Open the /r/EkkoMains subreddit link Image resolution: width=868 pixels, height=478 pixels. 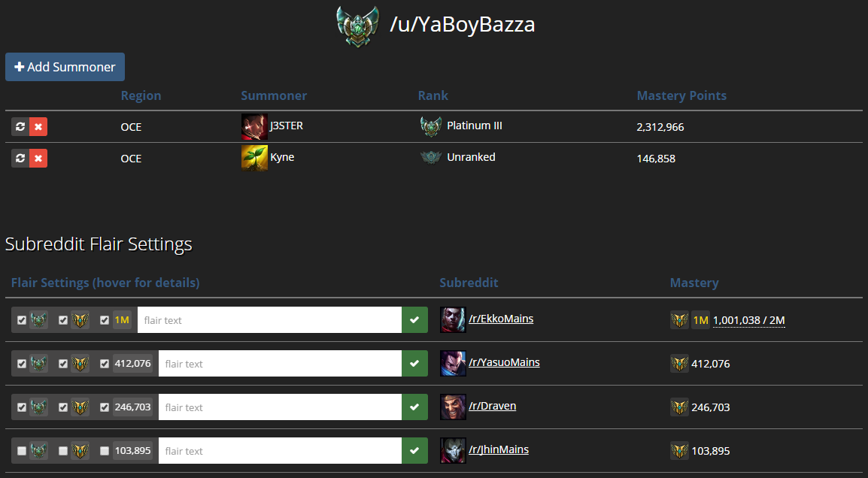(x=501, y=319)
